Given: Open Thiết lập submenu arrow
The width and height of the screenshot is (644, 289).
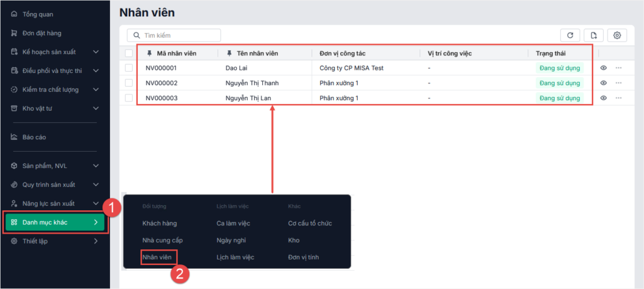Looking at the screenshot, I should [x=96, y=241].
